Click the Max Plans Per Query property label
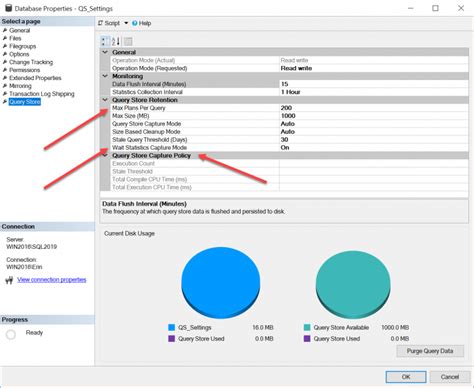The width and height of the screenshot is (474, 388). [139, 108]
